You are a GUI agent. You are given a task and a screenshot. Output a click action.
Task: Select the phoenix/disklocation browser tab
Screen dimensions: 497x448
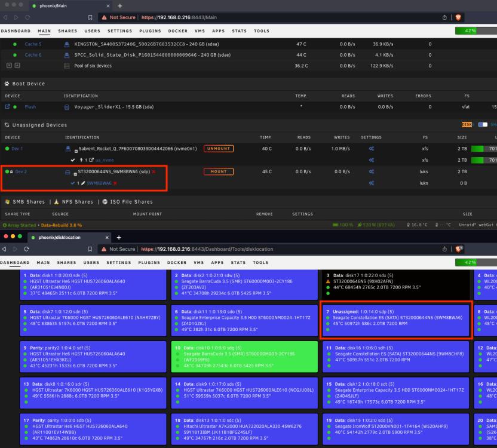(x=68, y=238)
